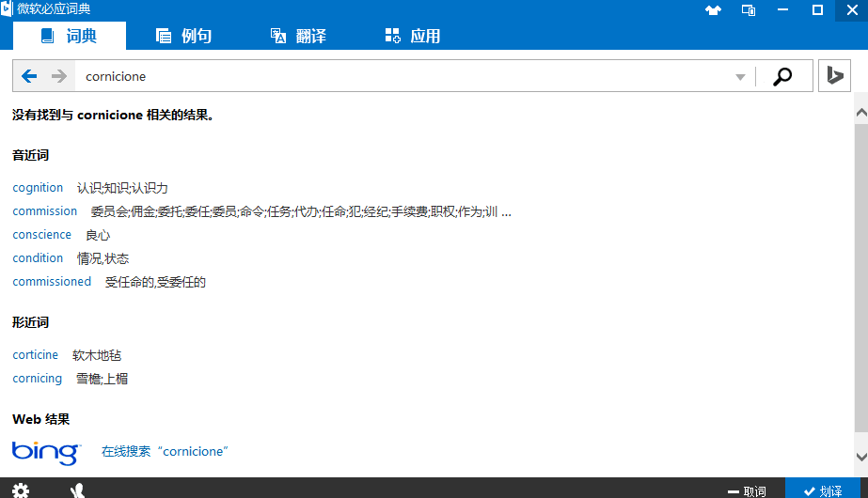Click the bing logo under Web 结果

point(46,453)
